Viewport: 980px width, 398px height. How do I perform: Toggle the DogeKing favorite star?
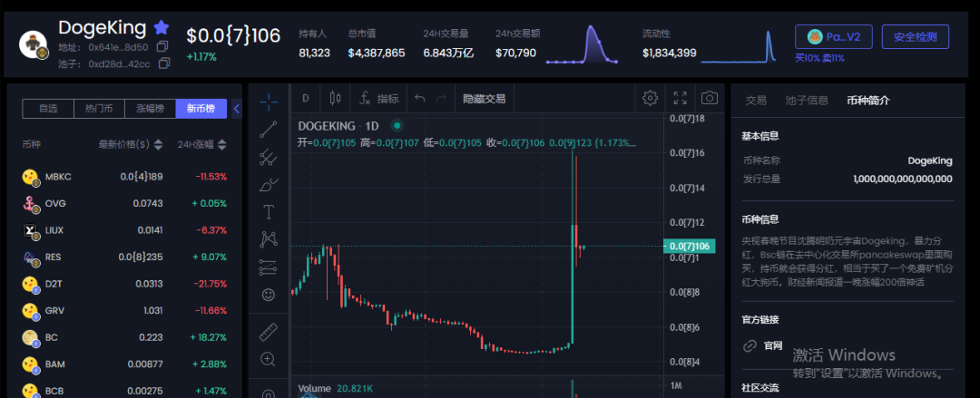pos(162,27)
